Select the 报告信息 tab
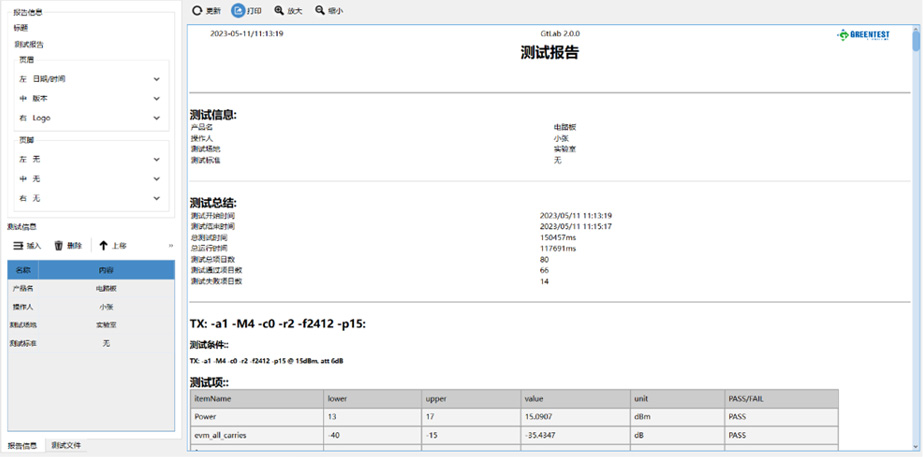This screenshot has height=457, width=923. coord(22,445)
